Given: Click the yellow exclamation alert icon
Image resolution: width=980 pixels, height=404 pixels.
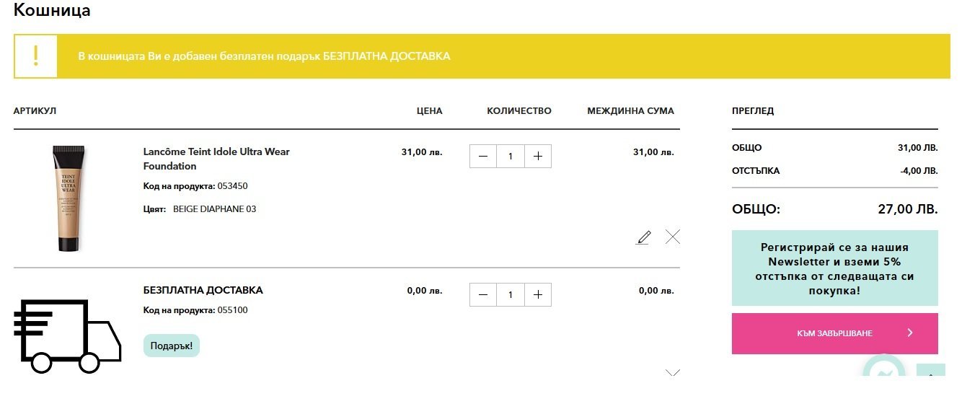Looking at the screenshot, I should click(35, 56).
